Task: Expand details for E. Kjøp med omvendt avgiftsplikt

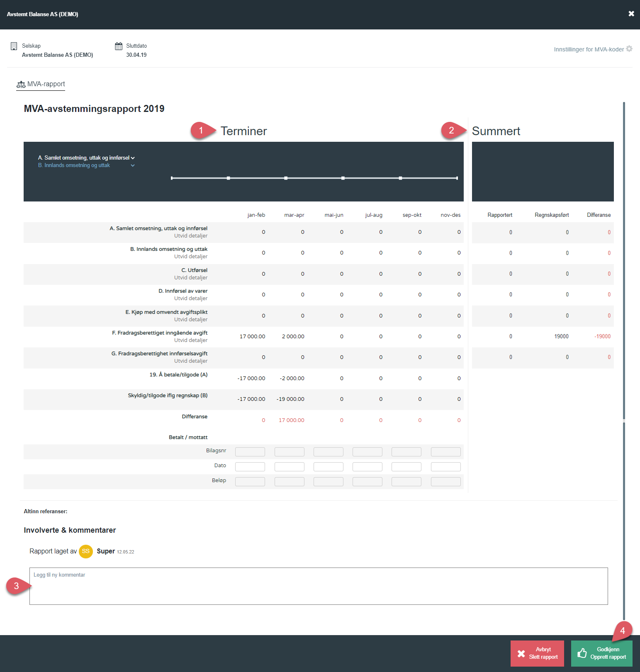Action: tap(190, 320)
